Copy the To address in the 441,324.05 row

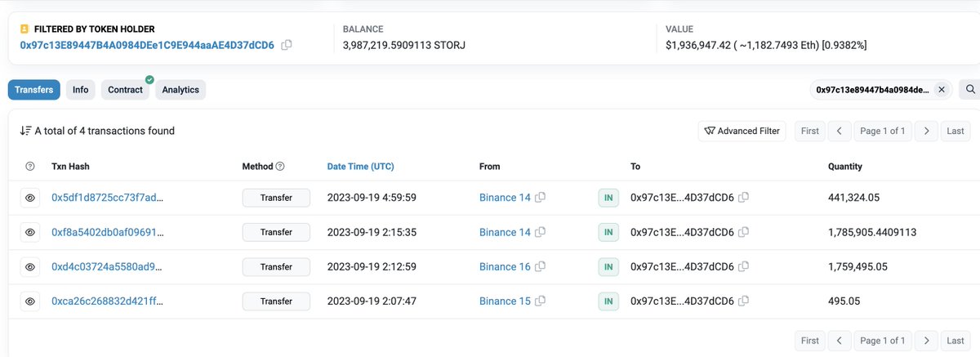pyautogui.click(x=743, y=198)
